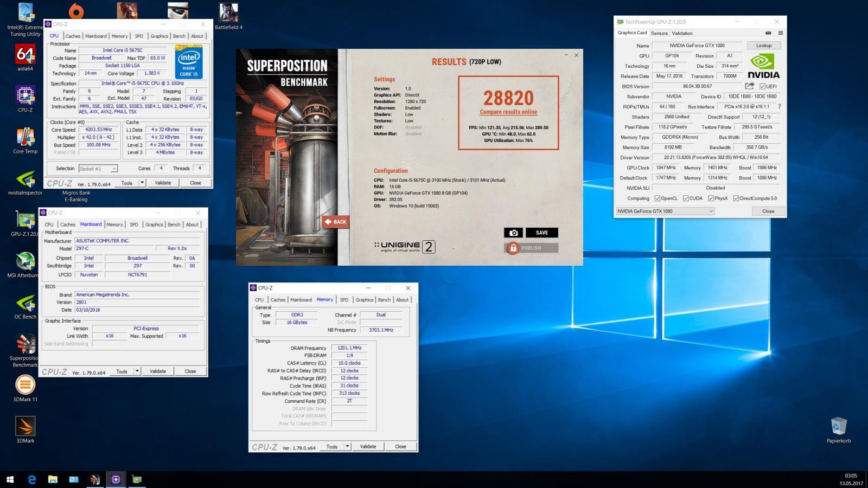Click the Memory Size value 8192 MB

coord(673,147)
